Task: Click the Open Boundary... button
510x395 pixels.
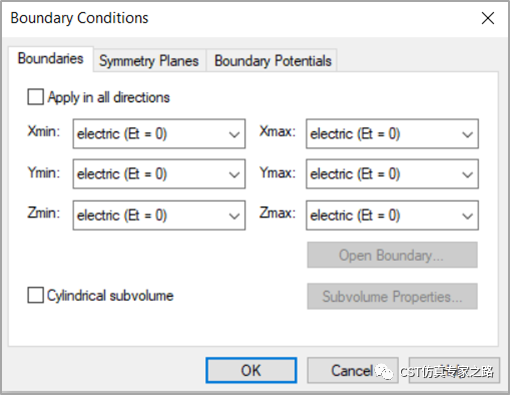Action: (392, 255)
